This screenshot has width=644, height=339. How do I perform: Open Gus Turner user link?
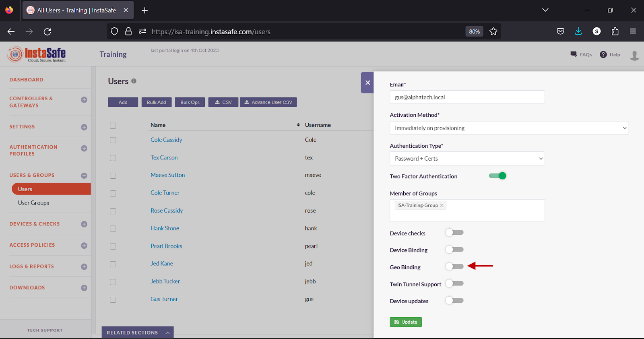164,299
